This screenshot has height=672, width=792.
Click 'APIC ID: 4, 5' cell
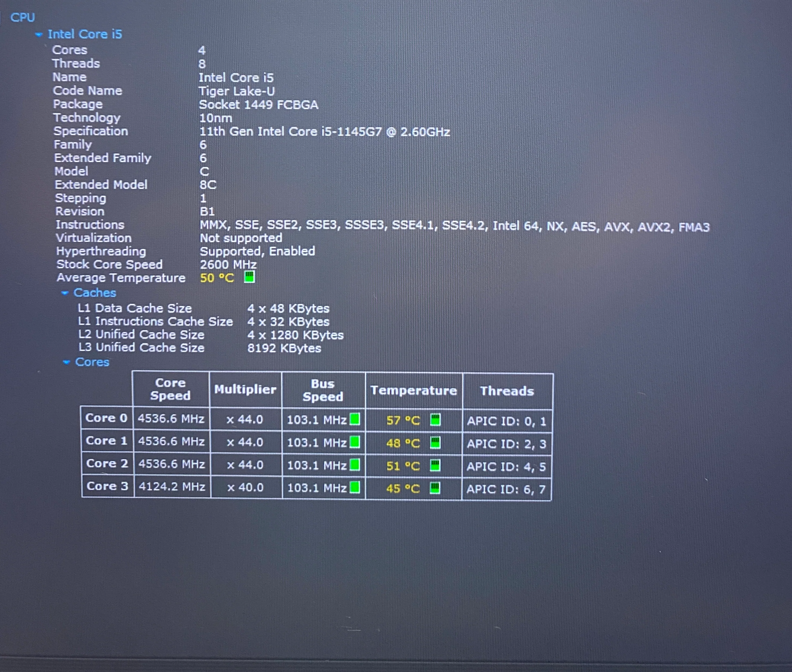pyautogui.click(x=506, y=467)
